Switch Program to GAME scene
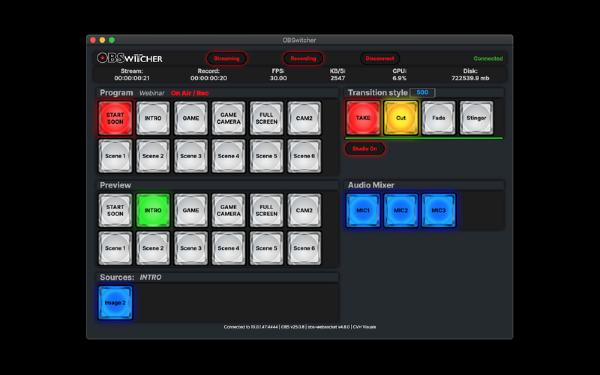 point(191,118)
